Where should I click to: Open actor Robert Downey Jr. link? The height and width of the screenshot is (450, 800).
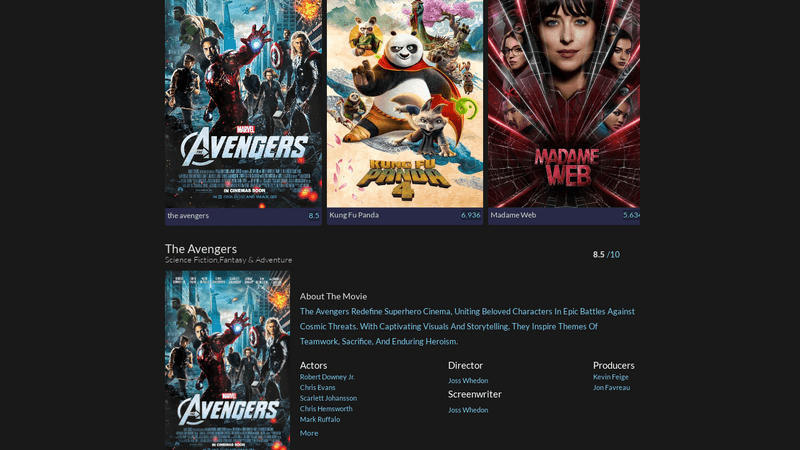(327, 377)
